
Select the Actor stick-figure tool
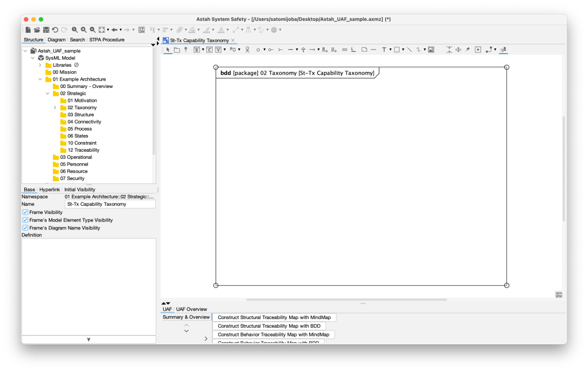pos(247,50)
